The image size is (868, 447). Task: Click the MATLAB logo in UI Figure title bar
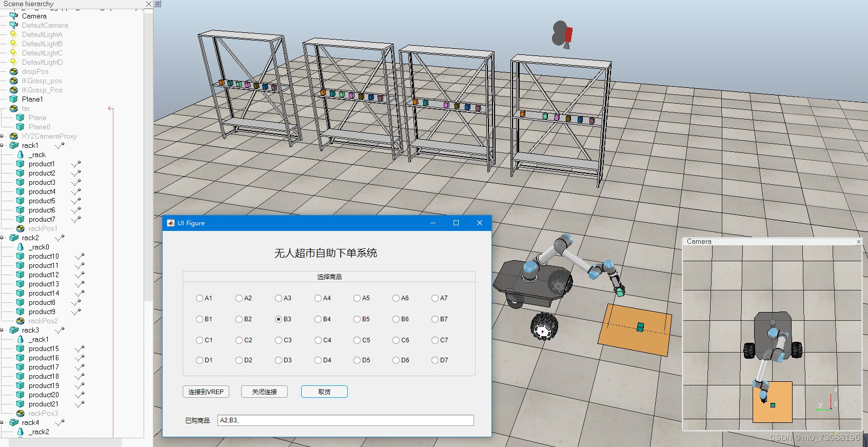[171, 223]
